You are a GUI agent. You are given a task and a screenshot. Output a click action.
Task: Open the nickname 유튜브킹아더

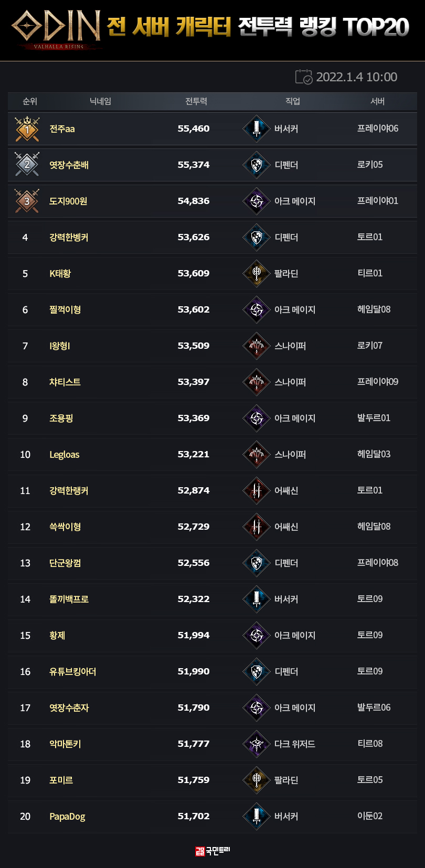(72, 671)
